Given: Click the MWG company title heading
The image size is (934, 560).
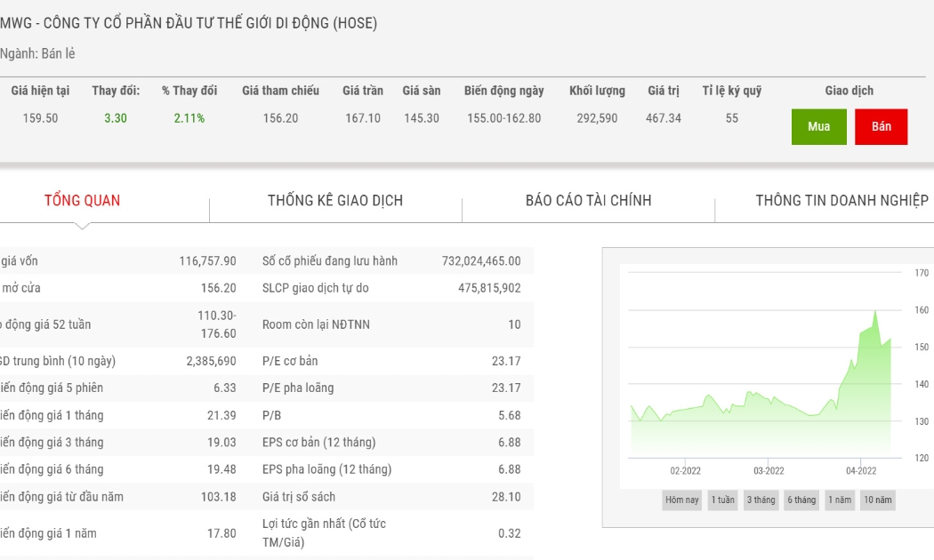Looking at the screenshot, I should 189,23.
